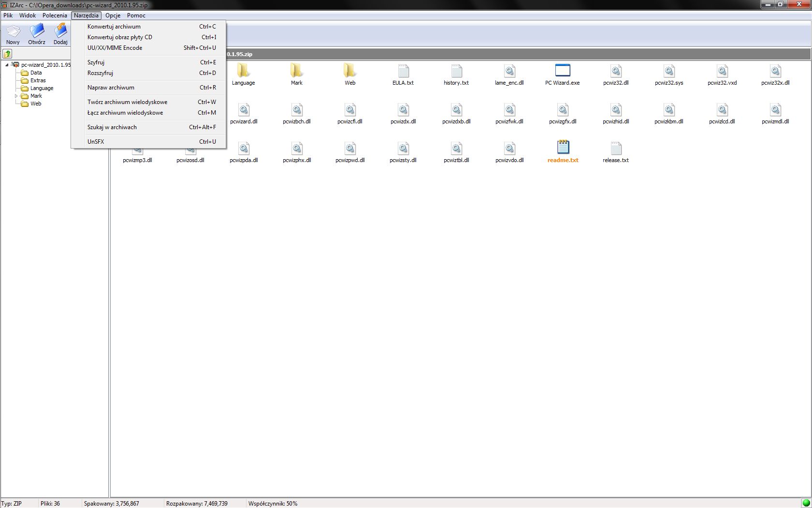This screenshot has height=508, width=812.
Task: Choose Łącz archiwum wielodyskowe
Action: click(148, 113)
